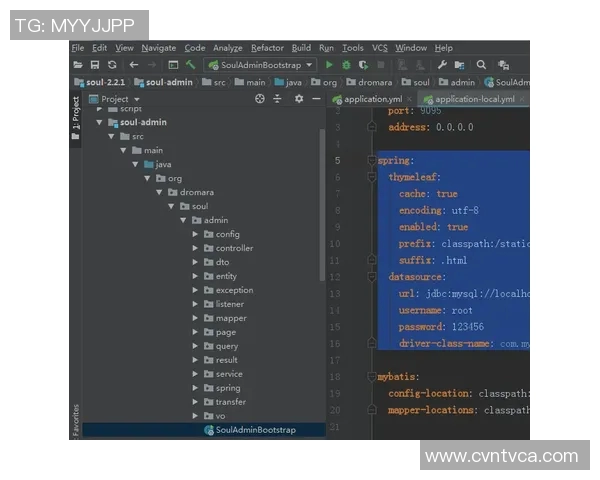600x480 pixels.
Task: Click the wrench settings icon in toolbar
Action: click(442, 65)
